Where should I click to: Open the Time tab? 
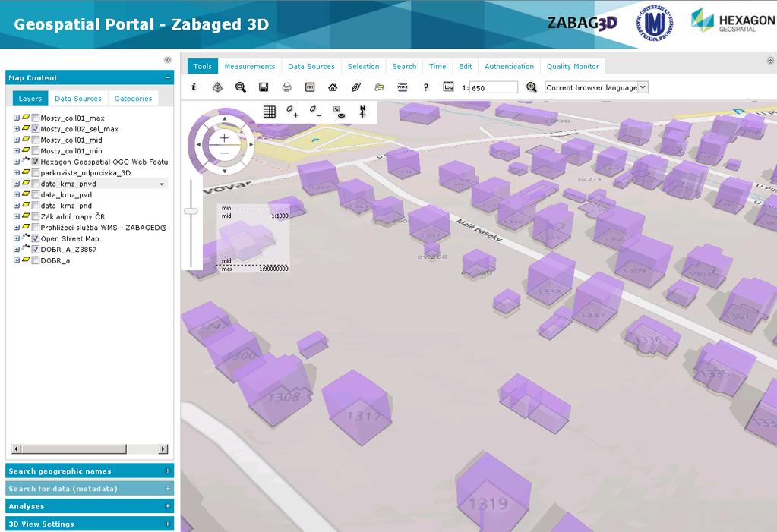point(437,66)
